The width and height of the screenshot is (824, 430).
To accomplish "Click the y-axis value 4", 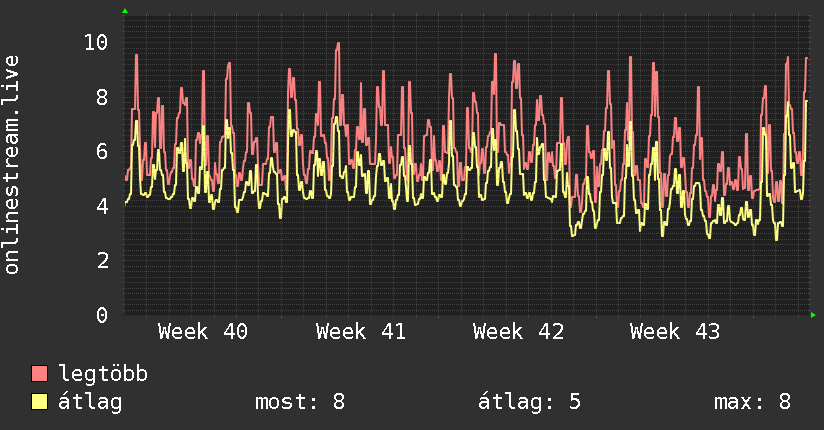I will tap(102, 206).
